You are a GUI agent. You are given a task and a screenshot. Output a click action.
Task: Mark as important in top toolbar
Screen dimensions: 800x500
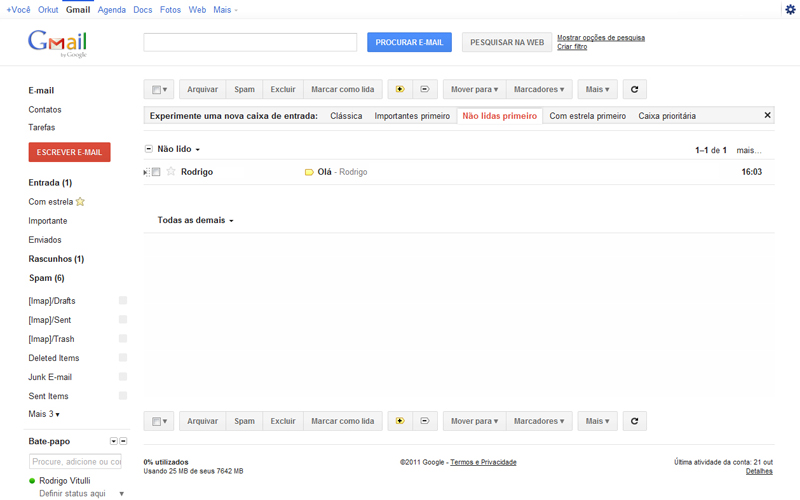[x=400, y=89]
